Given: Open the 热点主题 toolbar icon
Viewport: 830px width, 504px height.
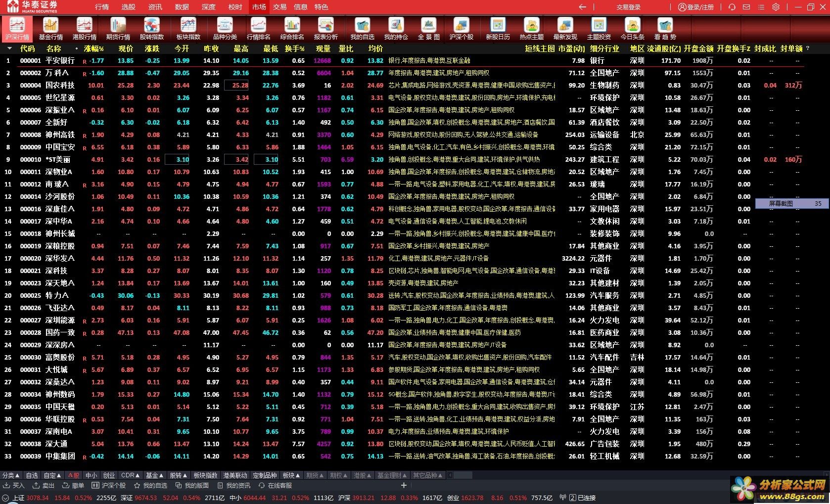Looking at the screenshot, I should 532,29.
